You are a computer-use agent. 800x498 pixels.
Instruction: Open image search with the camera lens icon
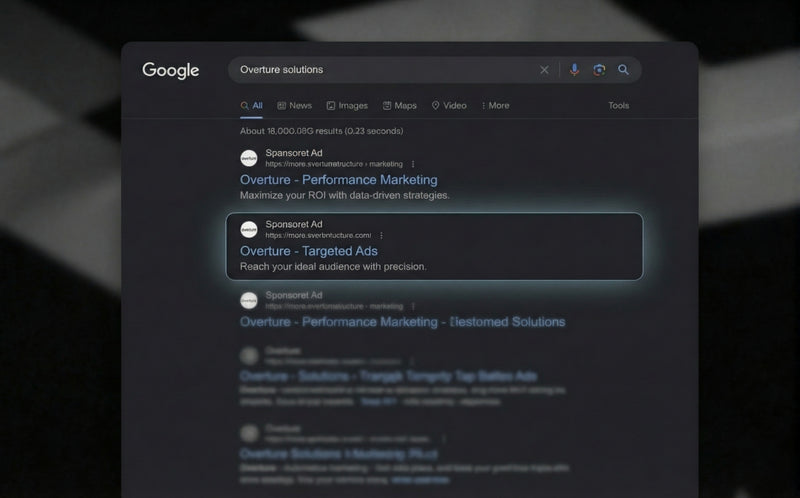tap(599, 69)
